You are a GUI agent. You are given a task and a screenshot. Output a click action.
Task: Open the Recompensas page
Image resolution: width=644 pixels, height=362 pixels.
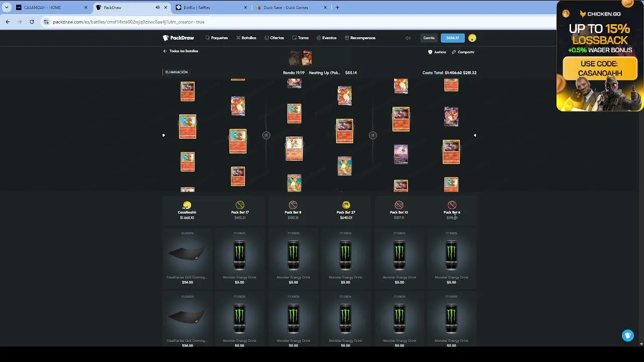point(360,38)
